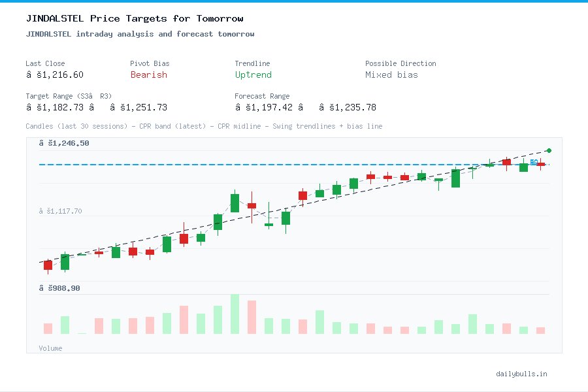Click the tall green candle in mid-chart
Image resolution: width=588 pixels, height=392 pixels.
pos(234,203)
